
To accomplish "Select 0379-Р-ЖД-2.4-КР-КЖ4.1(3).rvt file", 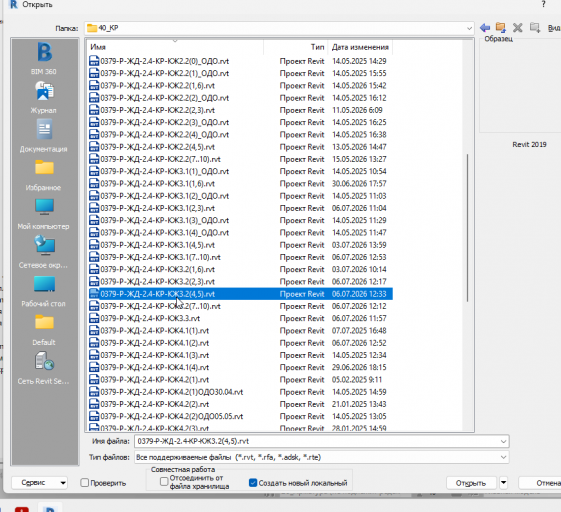I will pos(240,355).
